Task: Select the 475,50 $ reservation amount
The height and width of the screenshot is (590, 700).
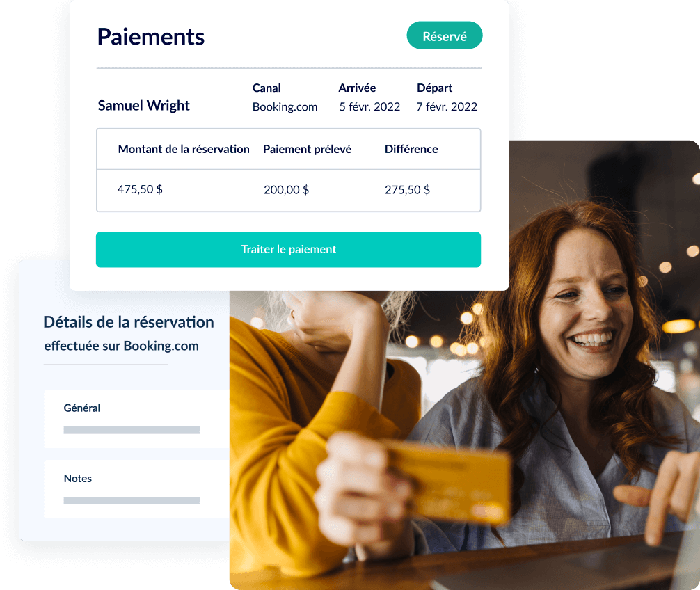Action: pyautogui.click(x=140, y=189)
